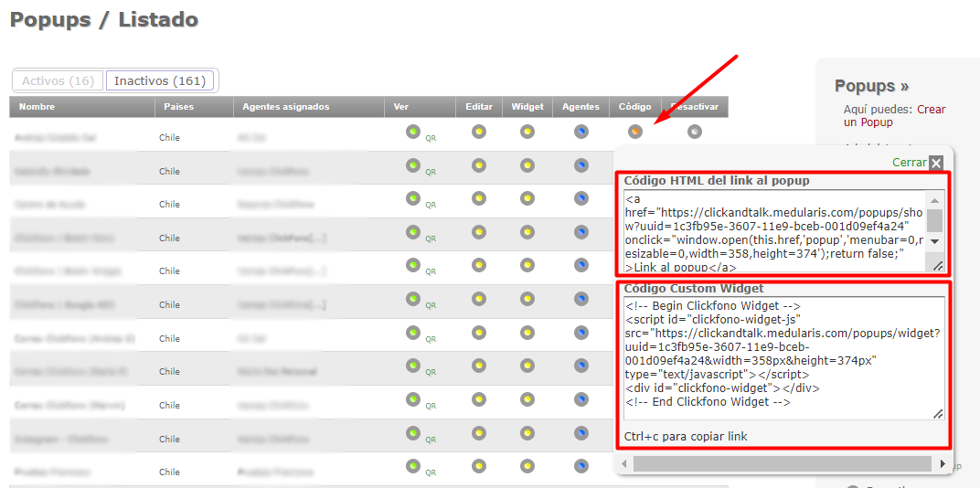Click the Widget column header
This screenshot has width=980, height=488.
click(x=527, y=107)
